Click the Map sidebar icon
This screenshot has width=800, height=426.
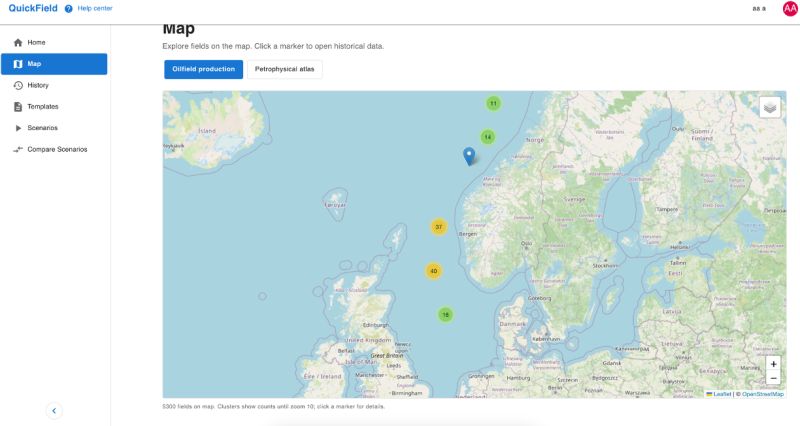pos(18,64)
